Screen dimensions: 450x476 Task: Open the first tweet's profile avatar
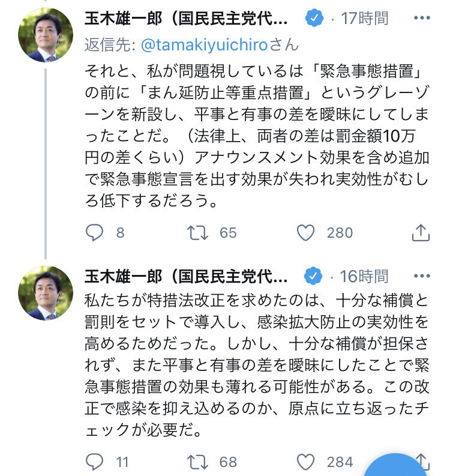tap(46, 35)
